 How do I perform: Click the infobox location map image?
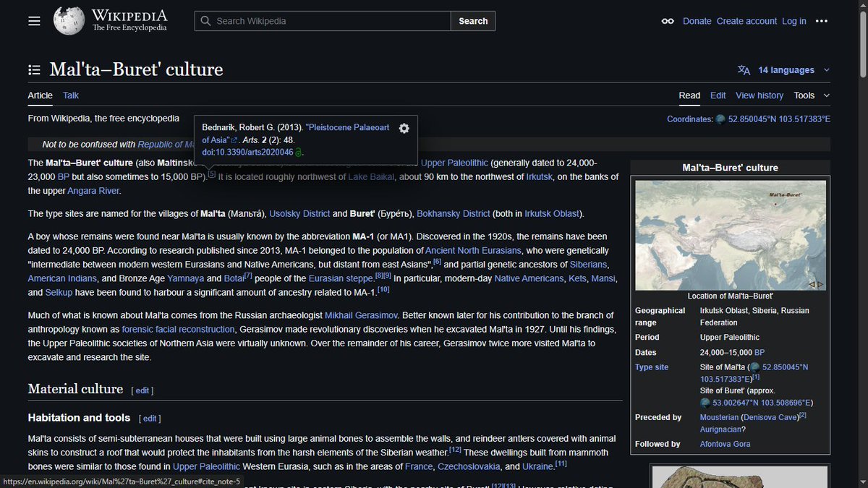click(731, 235)
